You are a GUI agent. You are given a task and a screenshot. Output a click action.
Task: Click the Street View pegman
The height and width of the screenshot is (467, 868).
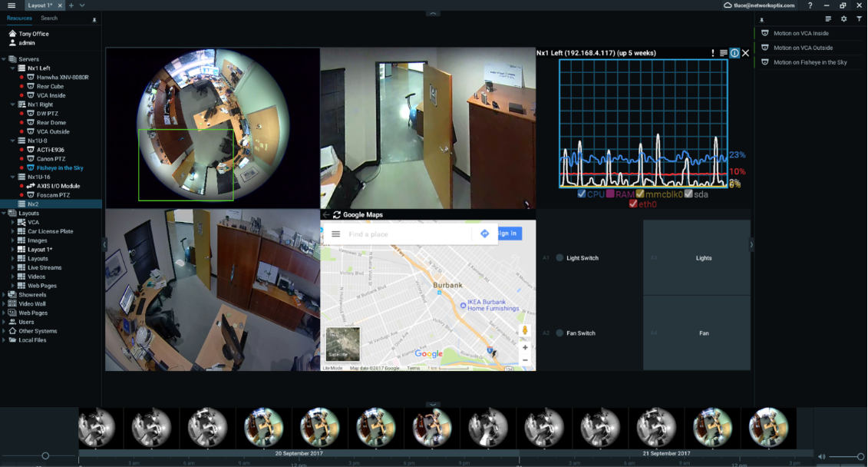(x=525, y=331)
